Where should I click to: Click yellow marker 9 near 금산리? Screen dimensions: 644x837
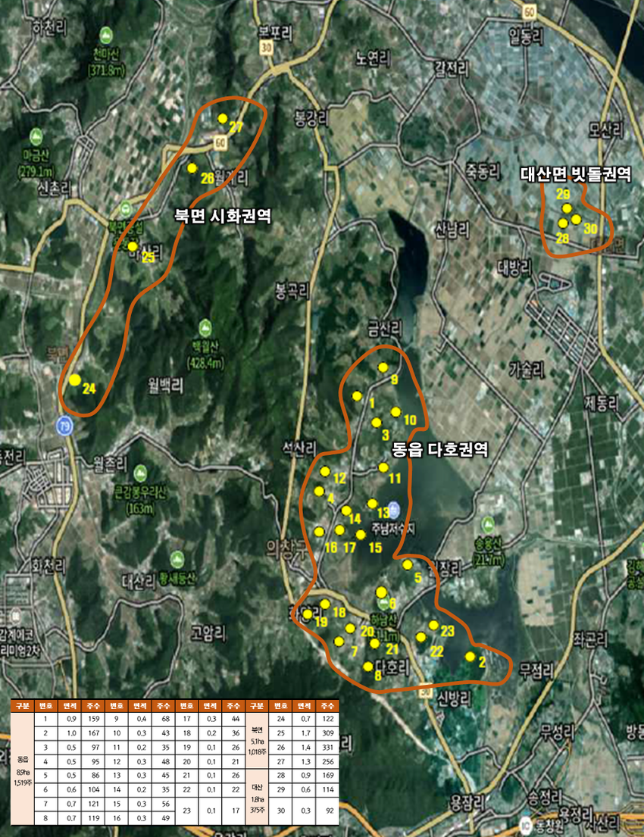(x=383, y=367)
